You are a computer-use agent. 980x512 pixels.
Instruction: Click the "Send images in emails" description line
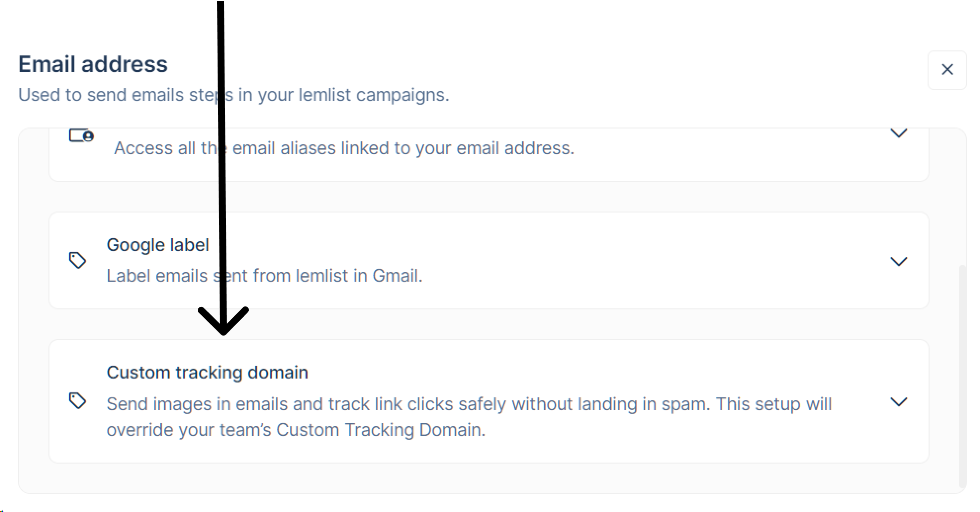pyautogui.click(x=469, y=404)
